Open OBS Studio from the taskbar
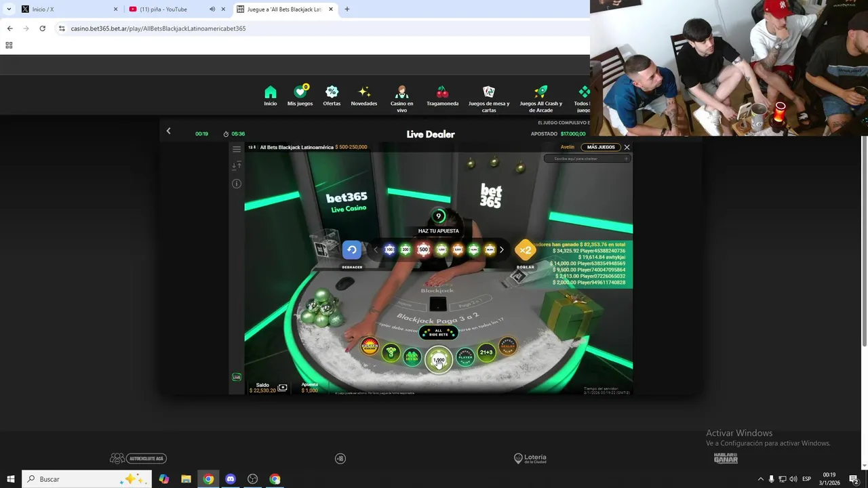868x488 pixels. point(253,479)
